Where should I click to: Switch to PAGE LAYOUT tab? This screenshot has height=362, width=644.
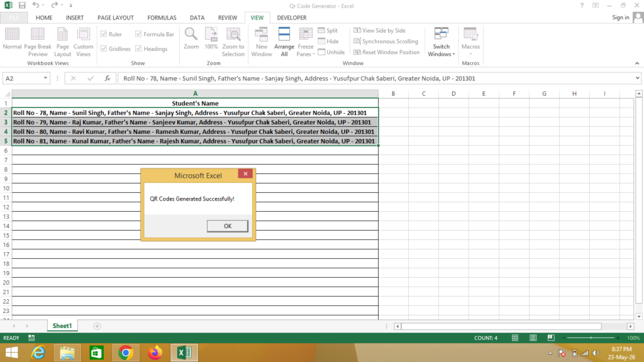point(116,18)
